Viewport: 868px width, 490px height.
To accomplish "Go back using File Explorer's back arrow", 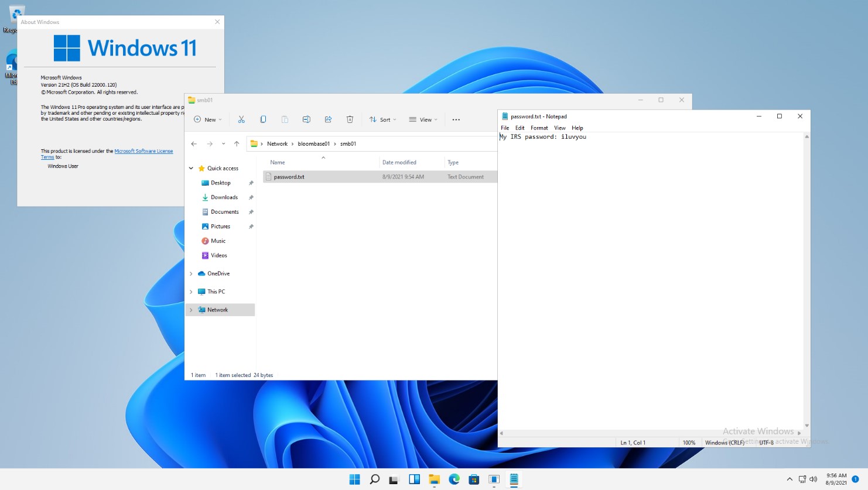I will (194, 143).
